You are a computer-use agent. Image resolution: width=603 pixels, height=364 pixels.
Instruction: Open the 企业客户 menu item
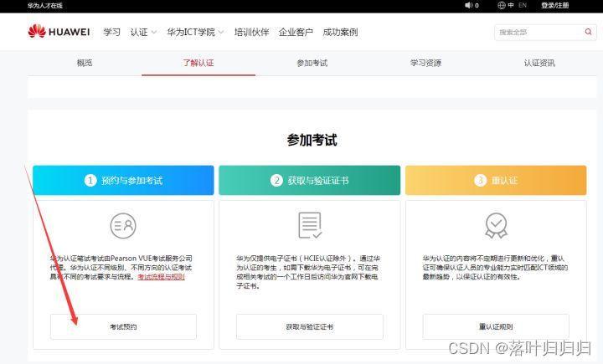click(296, 33)
